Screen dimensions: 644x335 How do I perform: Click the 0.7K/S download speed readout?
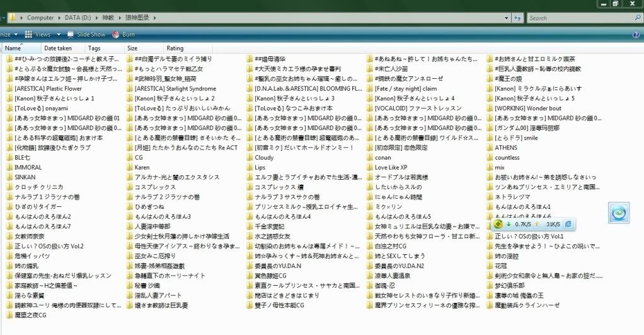[523, 224]
